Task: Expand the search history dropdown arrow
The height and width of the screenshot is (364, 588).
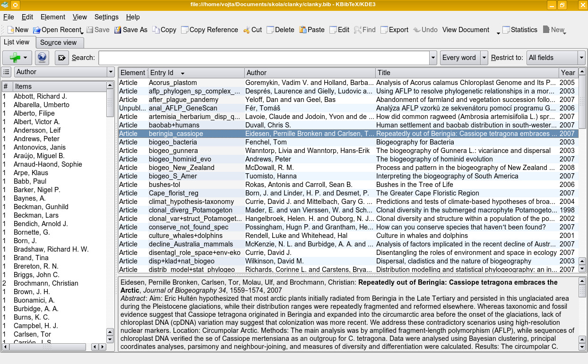Action: tap(433, 58)
